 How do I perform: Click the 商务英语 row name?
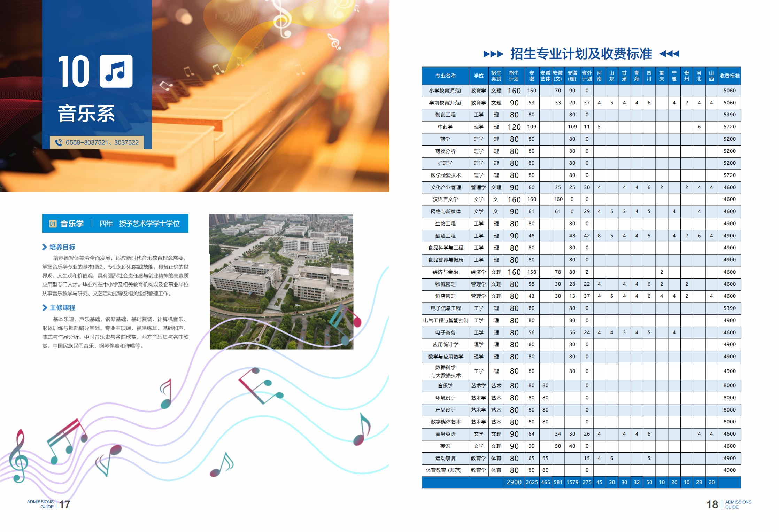pyautogui.click(x=445, y=434)
